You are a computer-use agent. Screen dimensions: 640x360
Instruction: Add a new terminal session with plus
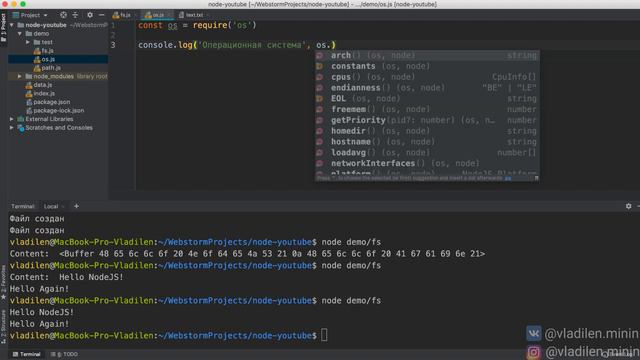point(76,206)
